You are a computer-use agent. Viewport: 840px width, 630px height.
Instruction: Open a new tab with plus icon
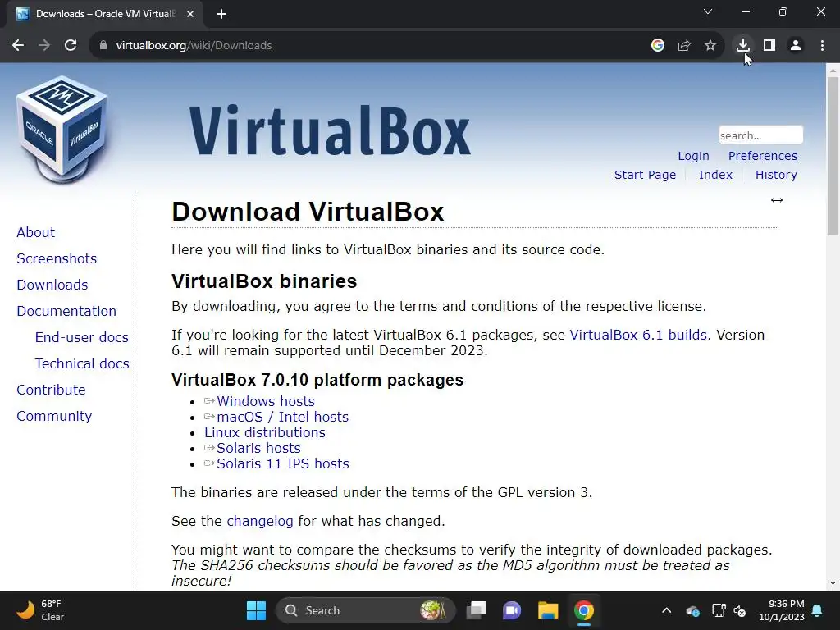[221, 14]
